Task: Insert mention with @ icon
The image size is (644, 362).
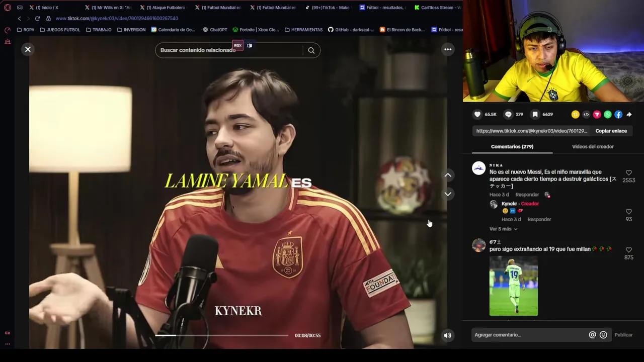Action: (x=592, y=335)
